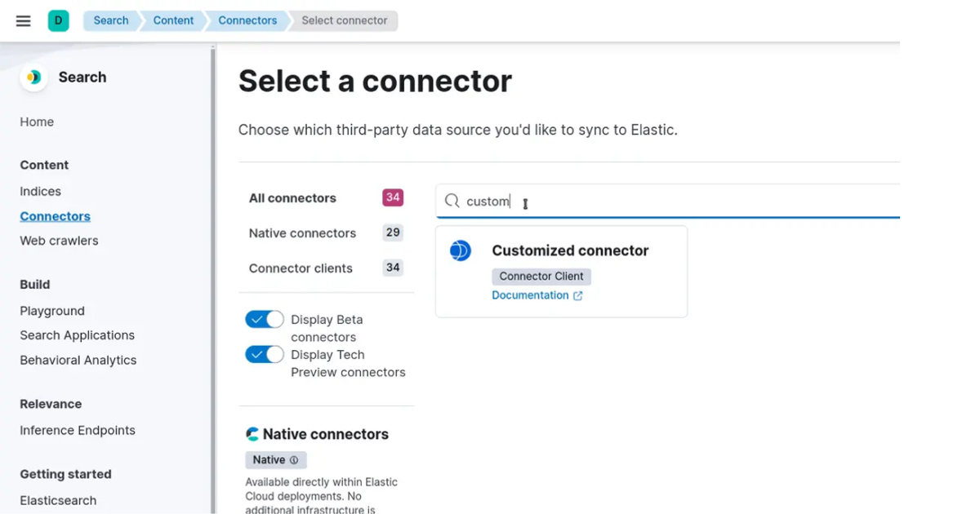This screenshot has width=980, height=514.
Task: Click the Native connectors cluster icon
Action: [x=253, y=433]
